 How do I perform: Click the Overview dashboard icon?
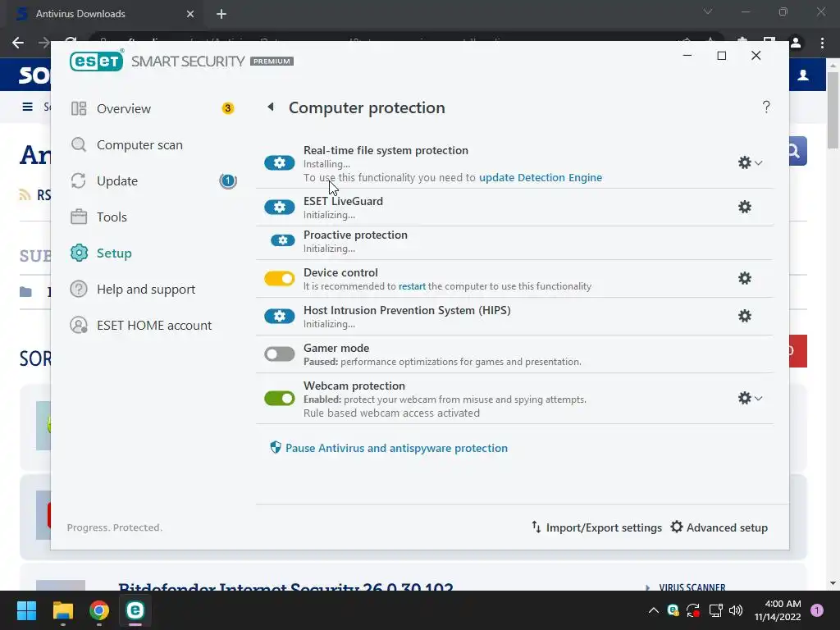click(x=79, y=109)
